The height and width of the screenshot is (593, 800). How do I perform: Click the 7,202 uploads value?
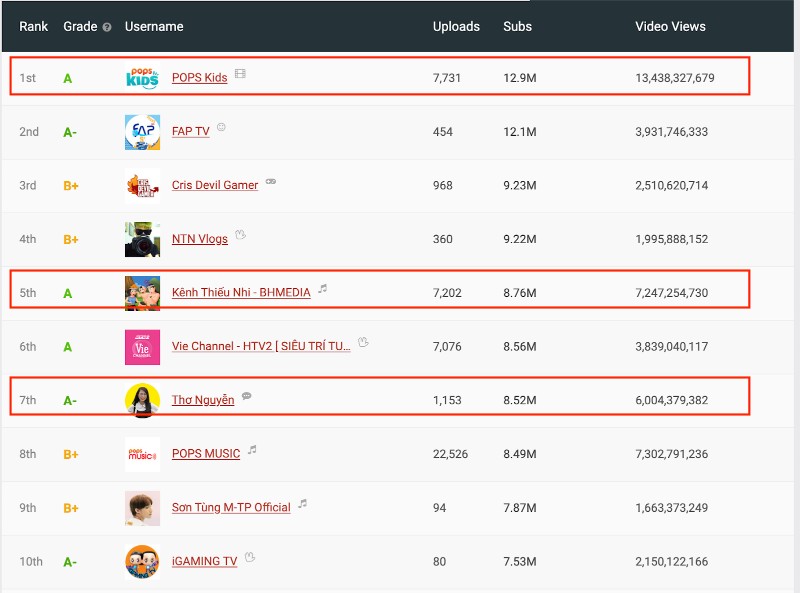coord(447,293)
